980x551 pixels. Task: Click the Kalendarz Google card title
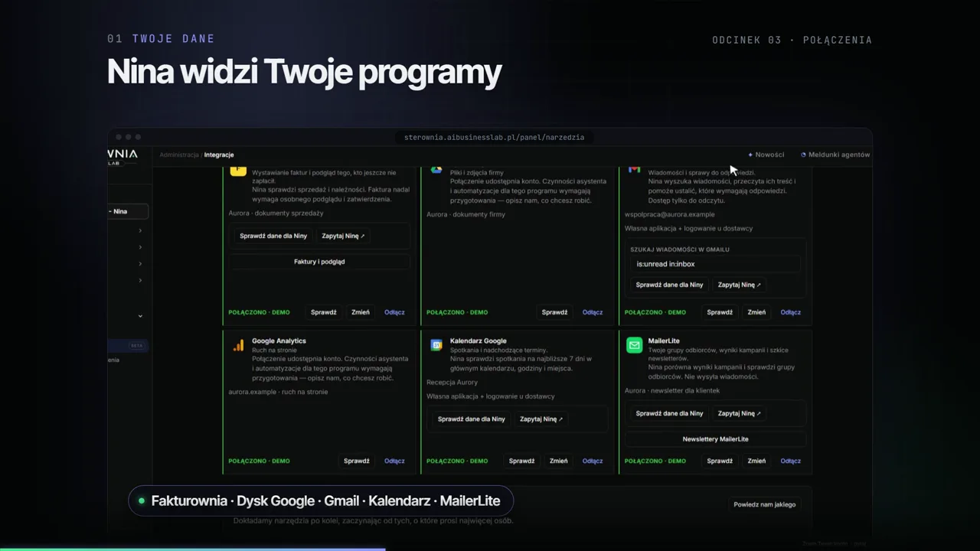click(x=479, y=341)
